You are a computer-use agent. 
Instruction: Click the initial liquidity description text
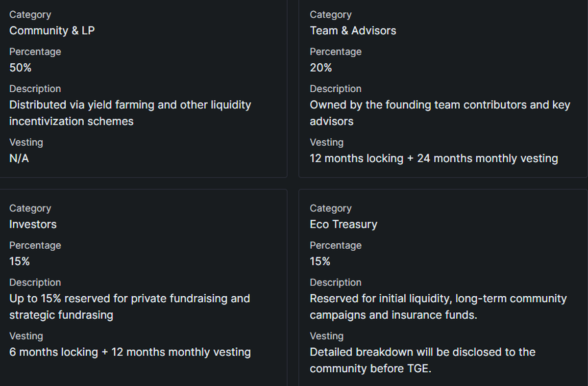[438, 307]
